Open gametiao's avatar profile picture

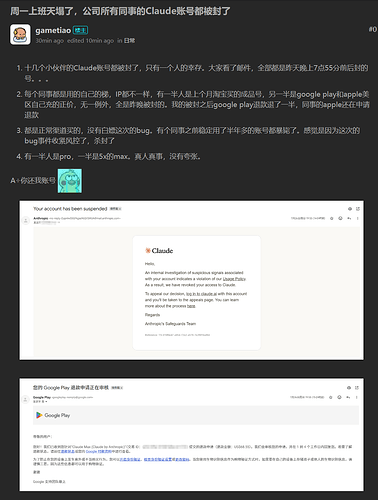coord(20,34)
